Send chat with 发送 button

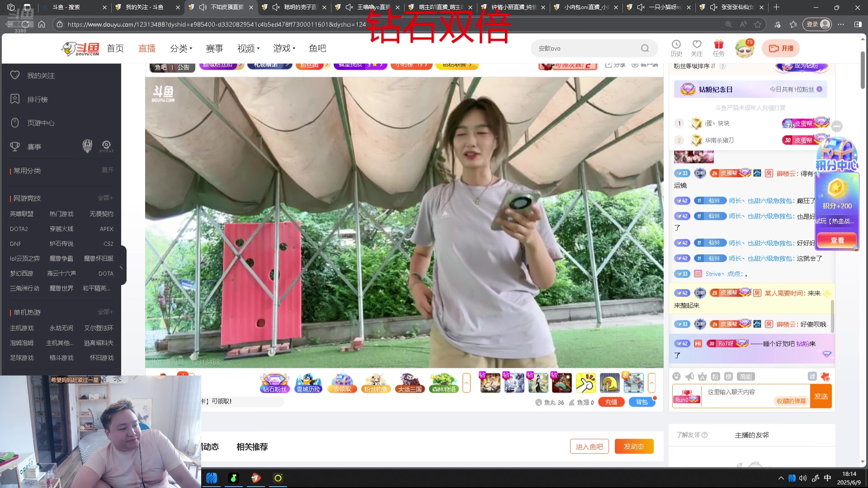click(821, 396)
